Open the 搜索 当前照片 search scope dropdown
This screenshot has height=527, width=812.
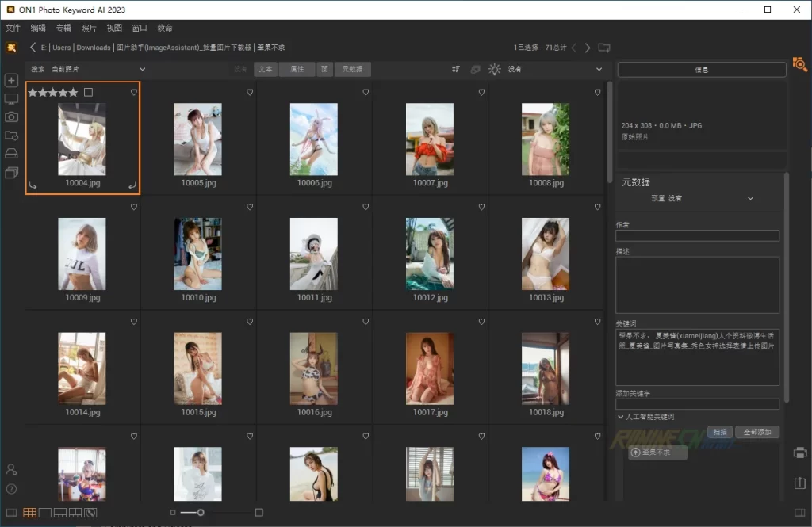click(x=87, y=70)
